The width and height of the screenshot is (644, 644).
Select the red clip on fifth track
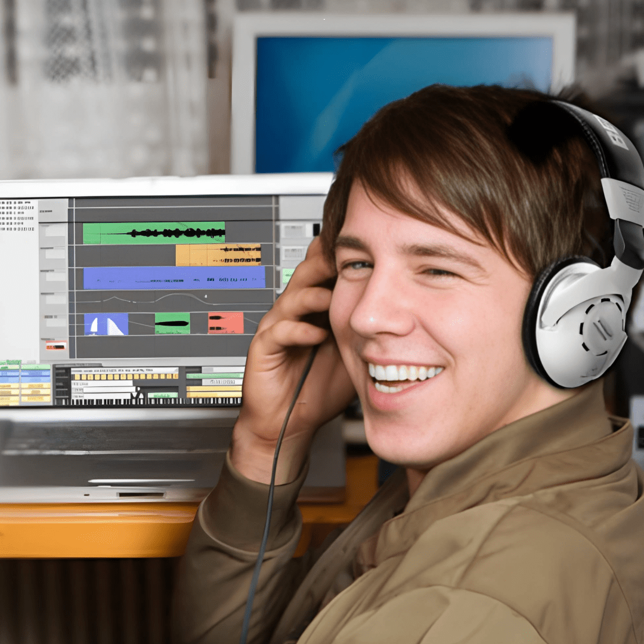tap(225, 323)
